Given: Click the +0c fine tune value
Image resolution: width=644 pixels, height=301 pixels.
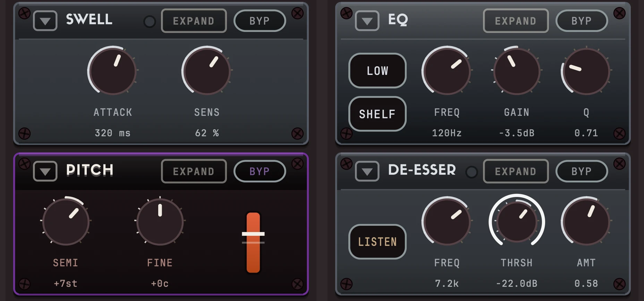Looking at the screenshot, I should (160, 284).
